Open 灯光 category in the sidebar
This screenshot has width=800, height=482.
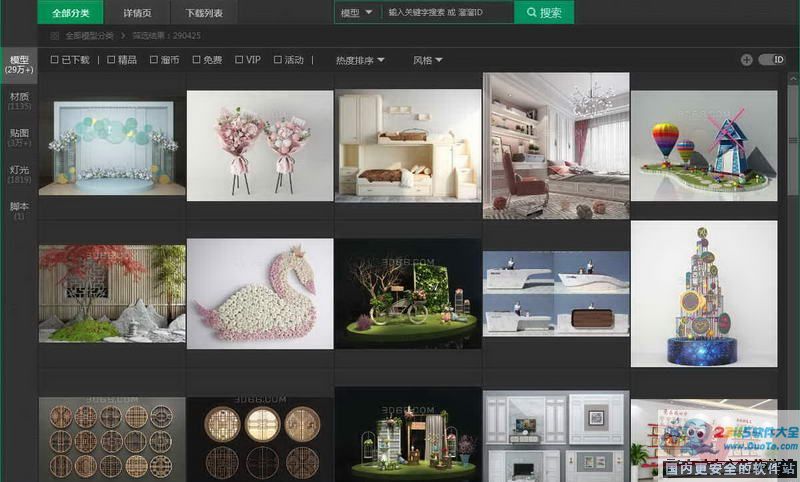click(x=19, y=175)
